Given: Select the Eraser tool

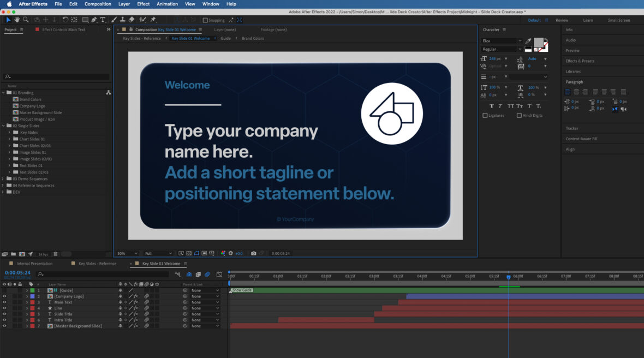Looking at the screenshot, I should pos(132,20).
